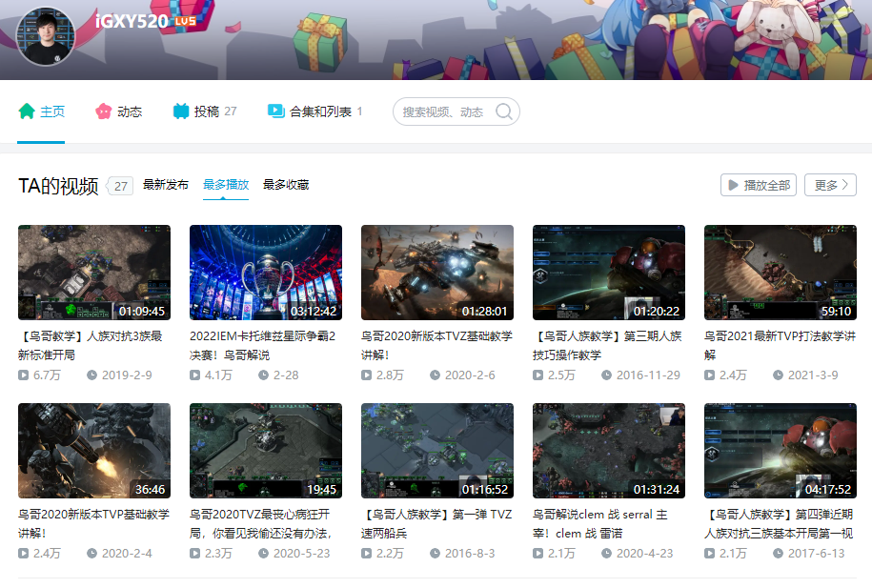Open the 主页 tab
Image resolution: width=872 pixels, height=588 pixels.
(x=41, y=112)
